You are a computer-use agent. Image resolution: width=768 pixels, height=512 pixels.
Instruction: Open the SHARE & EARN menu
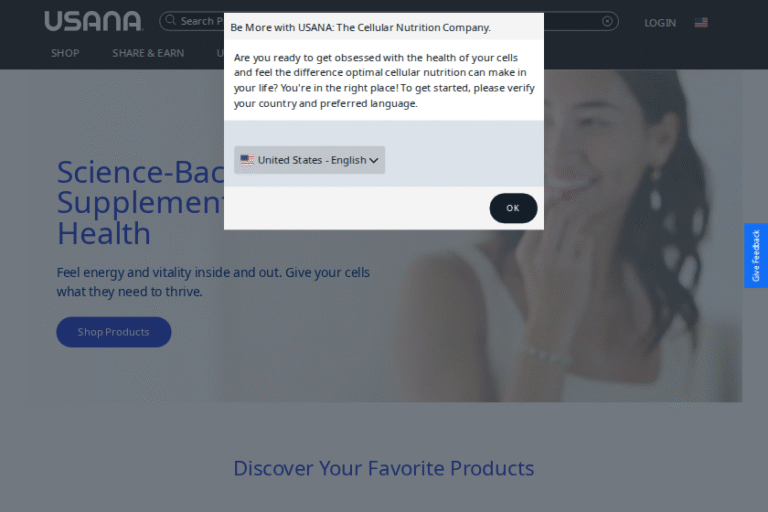click(x=148, y=53)
